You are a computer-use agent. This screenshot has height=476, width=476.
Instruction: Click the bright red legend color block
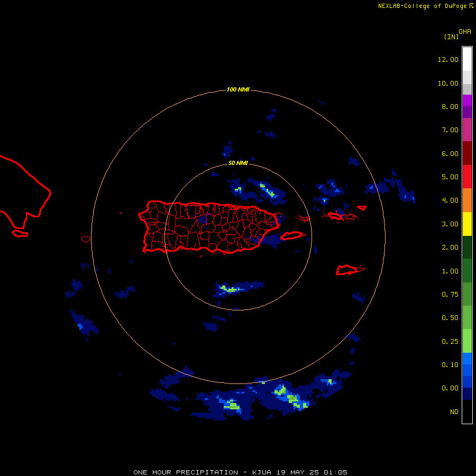pyautogui.click(x=467, y=177)
